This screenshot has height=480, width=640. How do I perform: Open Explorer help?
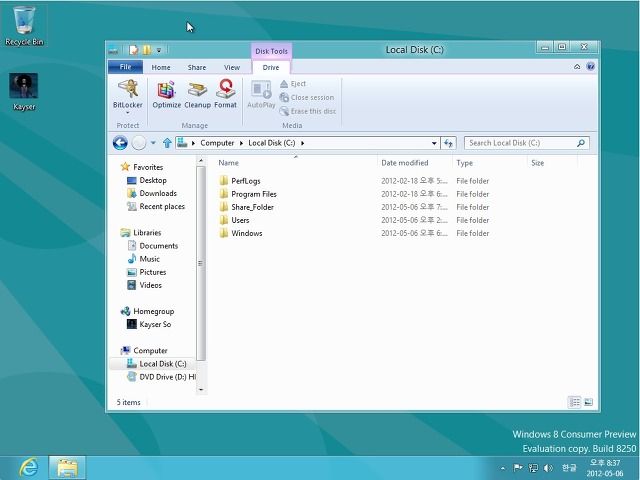590,67
